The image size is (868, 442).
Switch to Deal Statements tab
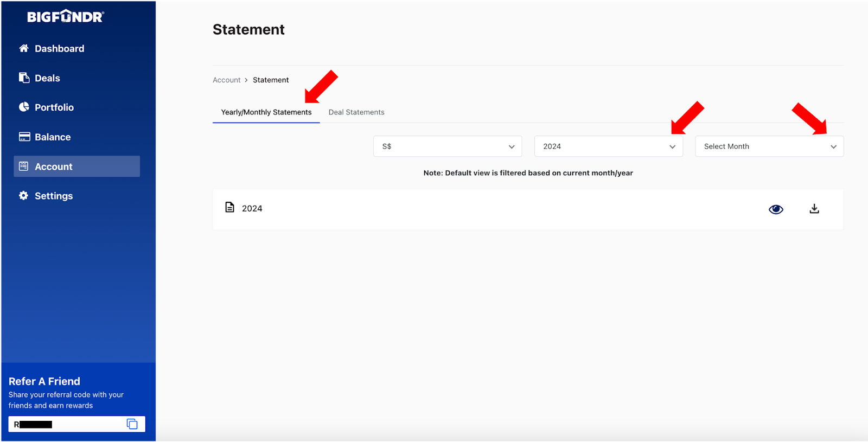[x=356, y=112]
